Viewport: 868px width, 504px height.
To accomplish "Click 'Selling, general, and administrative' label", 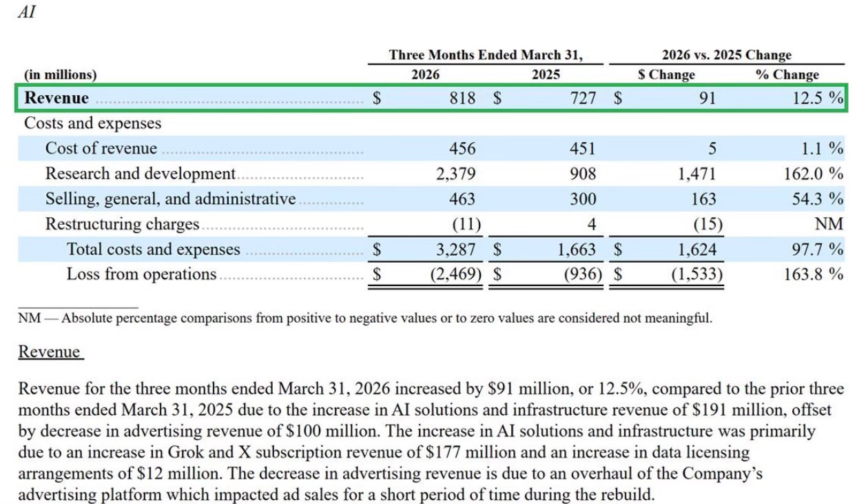I will coord(170,199).
